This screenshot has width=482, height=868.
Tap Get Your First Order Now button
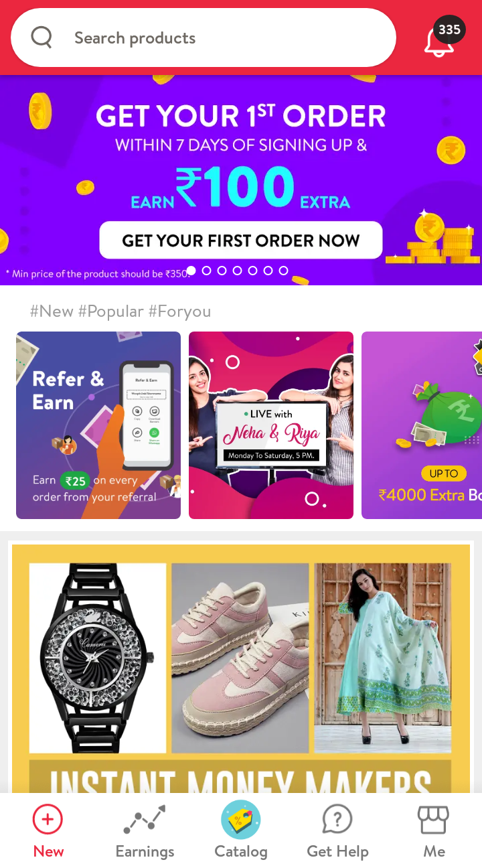coord(241,240)
